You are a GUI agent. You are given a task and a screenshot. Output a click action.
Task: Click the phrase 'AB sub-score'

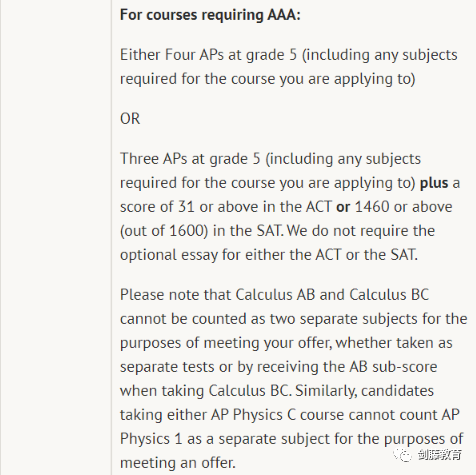(x=393, y=367)
